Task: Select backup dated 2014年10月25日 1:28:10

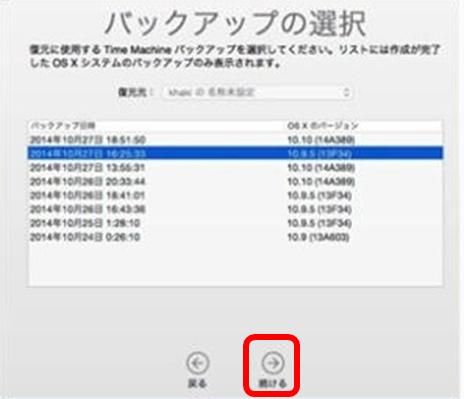Action: coord(236,223)
